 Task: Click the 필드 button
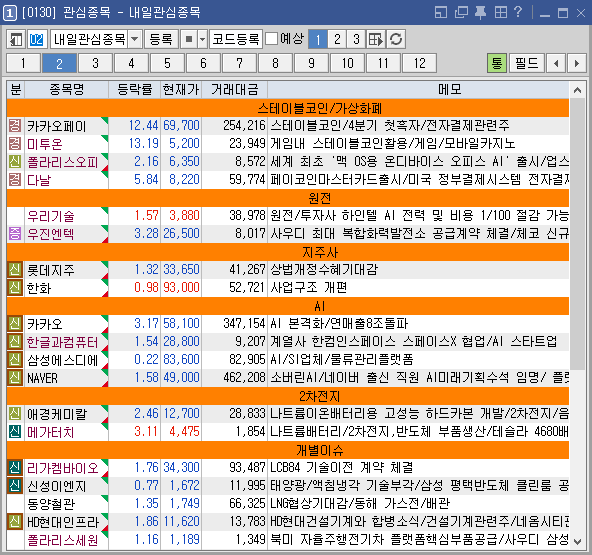(527, 63)
